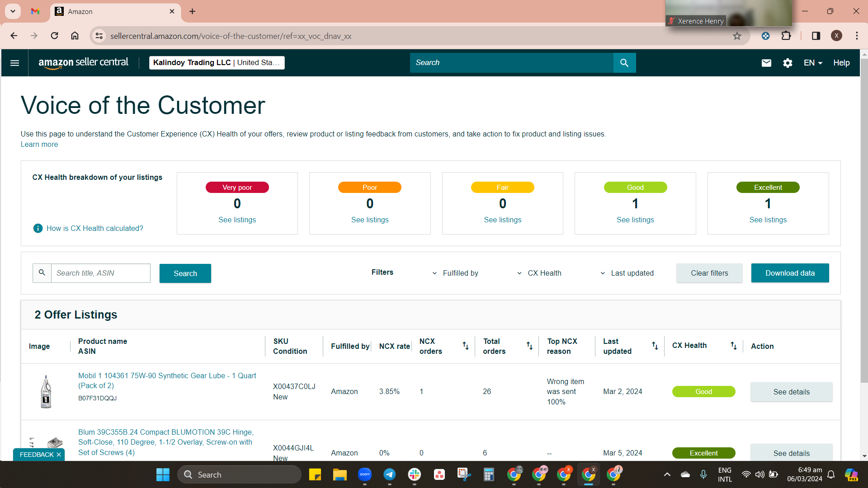Open the Windows Start menu

(163, 474)
